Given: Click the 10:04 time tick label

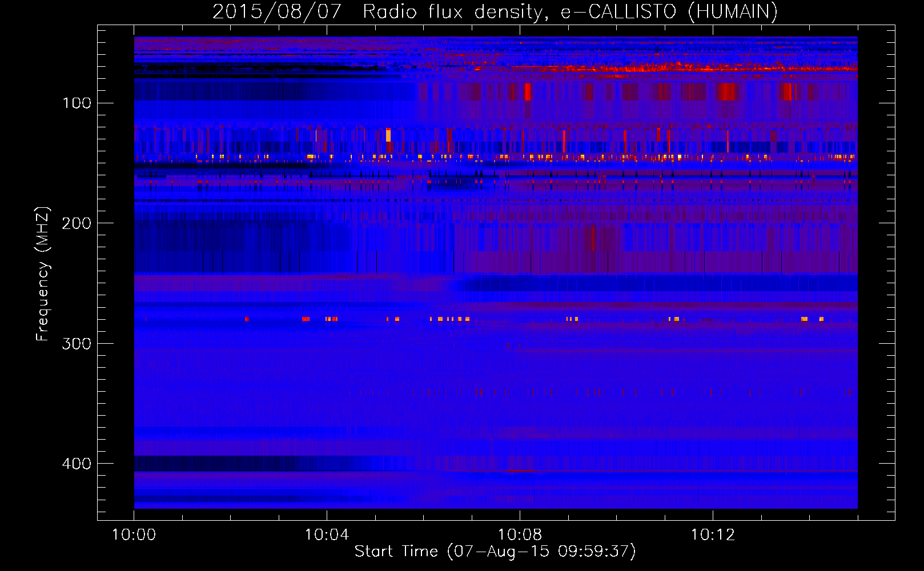Looking at the screenshot, I should pyautogui.click(x=327, y=534).
